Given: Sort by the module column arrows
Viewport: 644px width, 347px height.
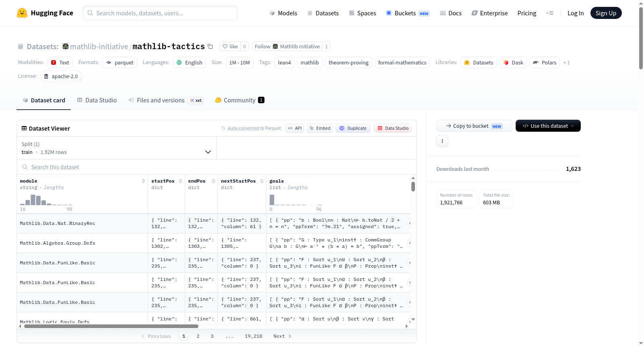Looking at the screenshot, I should pos(143,181).
